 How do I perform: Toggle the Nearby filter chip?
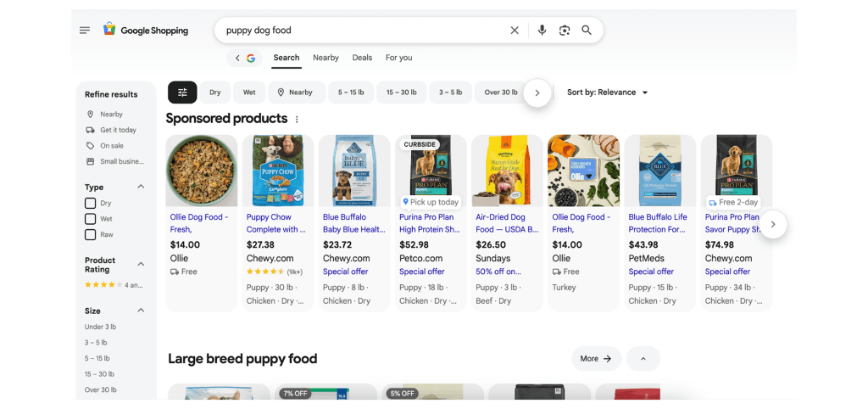(297, 92)
